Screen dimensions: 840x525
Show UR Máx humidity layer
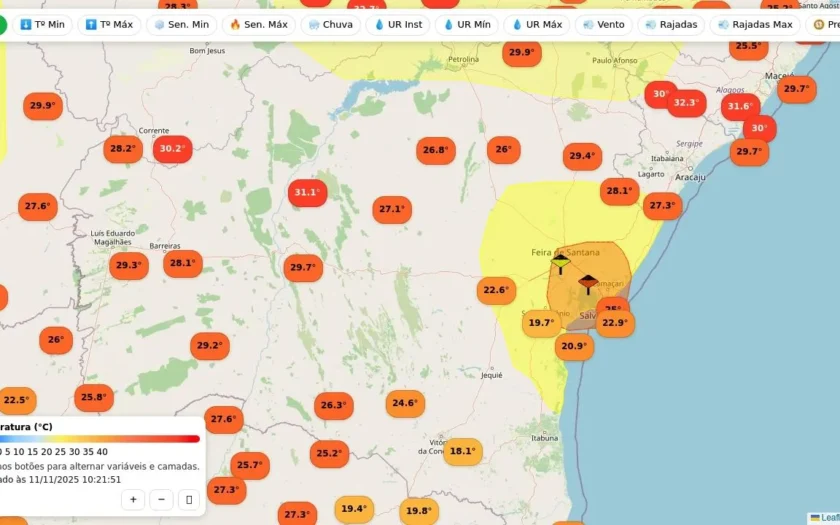[x=537, y=25]
